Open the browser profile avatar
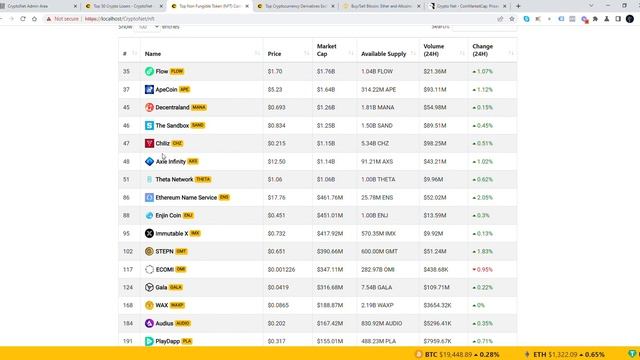This screenshot has height=360, width=640. coord(630,19)
